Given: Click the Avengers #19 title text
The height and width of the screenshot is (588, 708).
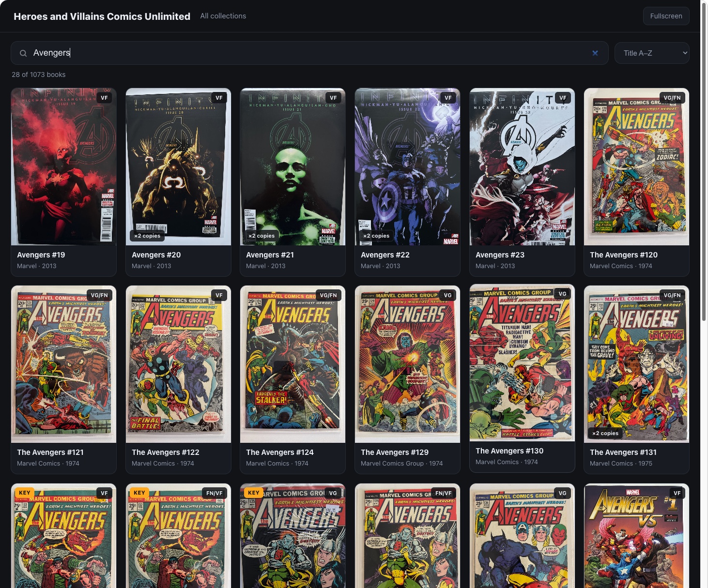Looking at the screenshot, I should point(41,255).
